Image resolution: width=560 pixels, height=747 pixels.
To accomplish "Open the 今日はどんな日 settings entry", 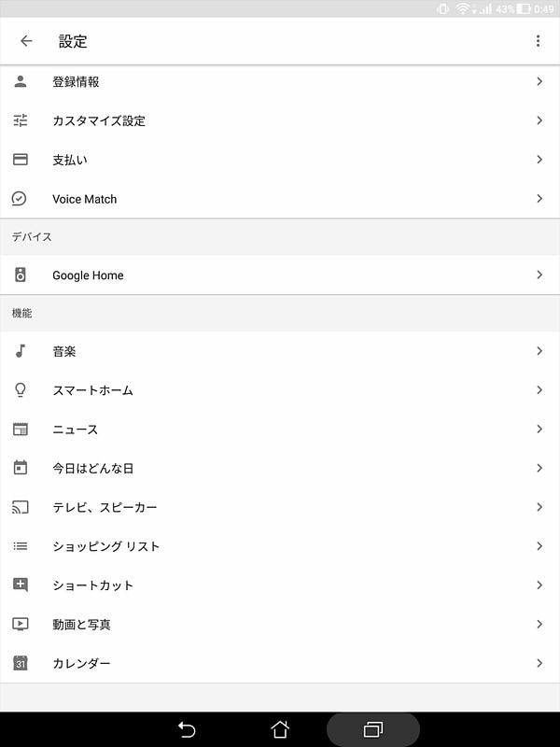I will (280, 468).
